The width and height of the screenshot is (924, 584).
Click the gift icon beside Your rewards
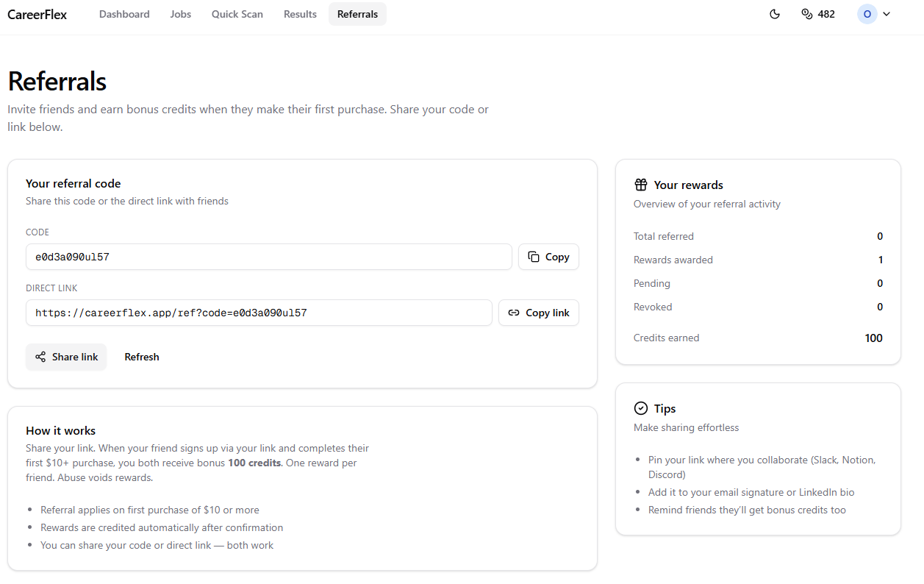click(641, 185)
